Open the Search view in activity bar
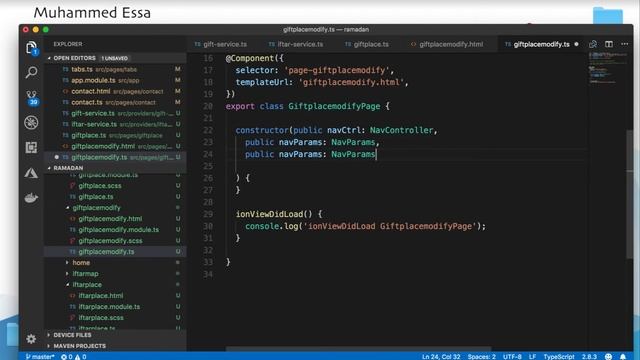Viewport: 640px width, 360px height. (31, 73)
